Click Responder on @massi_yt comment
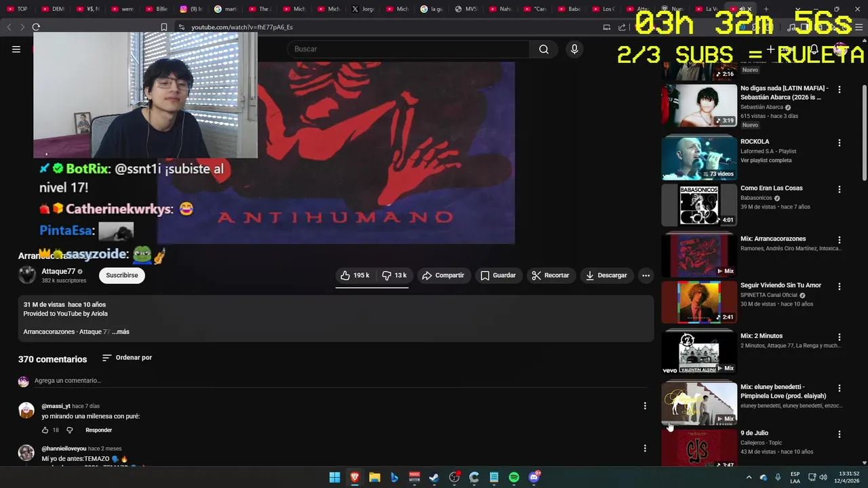The width and height of the screenshot is (868, 488). click(x=98, y=430)
